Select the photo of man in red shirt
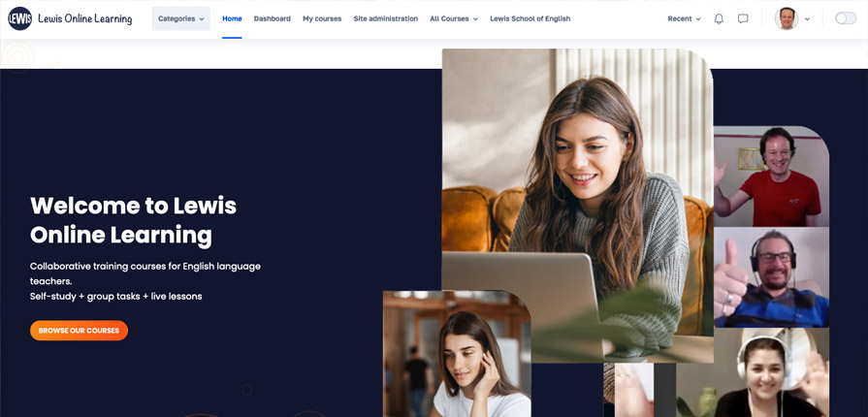 coord(771,176)
